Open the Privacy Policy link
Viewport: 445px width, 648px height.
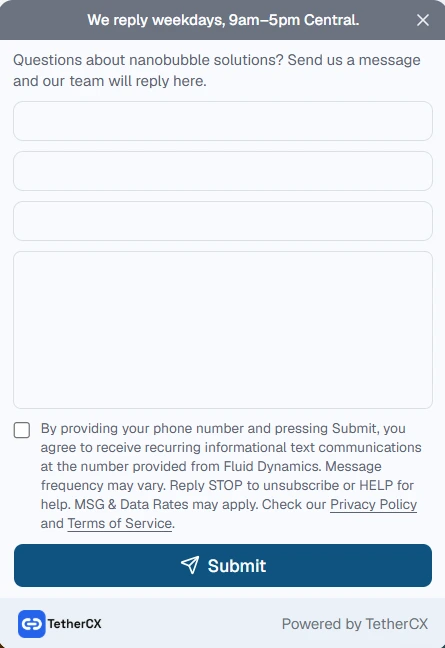click(374, 505)
